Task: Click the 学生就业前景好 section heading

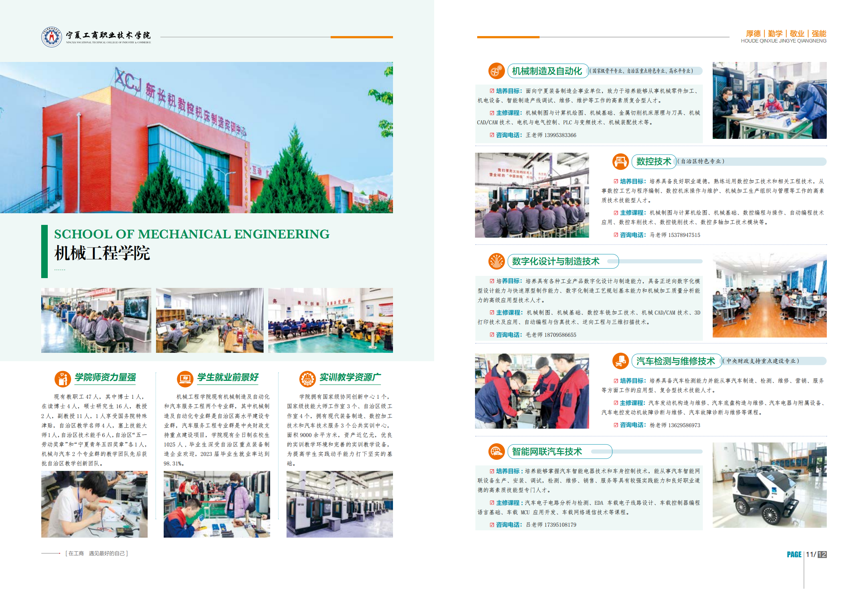Action: point(228,377)
